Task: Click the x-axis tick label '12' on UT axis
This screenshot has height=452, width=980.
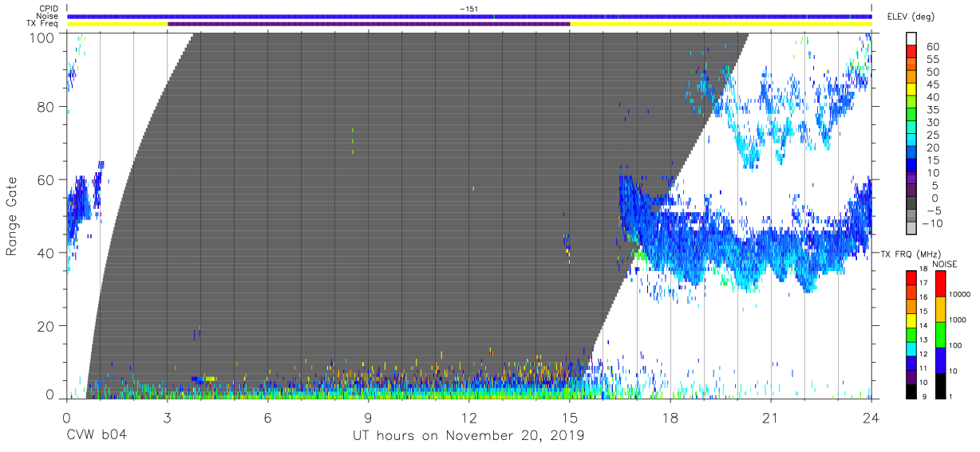Action: click(469, 417)
